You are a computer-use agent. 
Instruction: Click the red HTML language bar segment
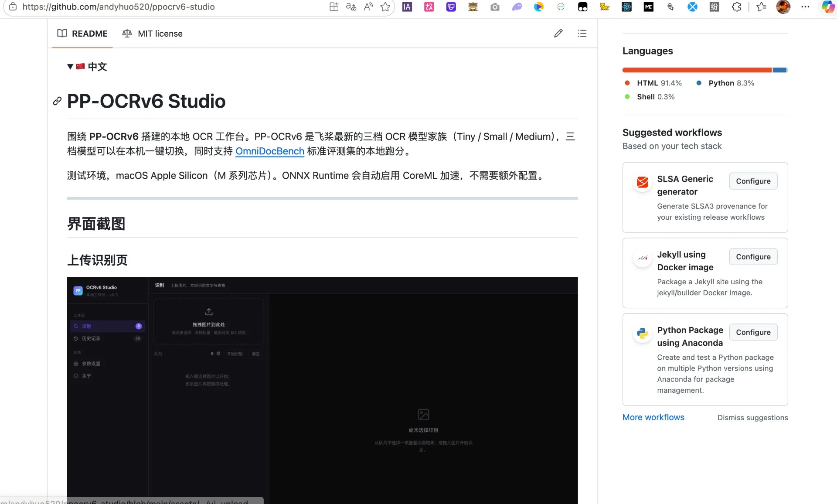click(x=697, y=70)
